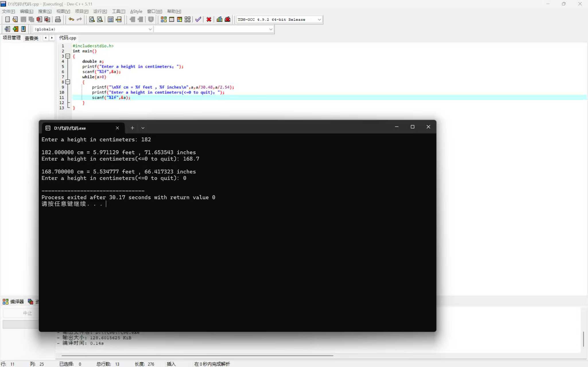
Task: Click the profile analysis bar chart icon
Action: pos(220,19)
